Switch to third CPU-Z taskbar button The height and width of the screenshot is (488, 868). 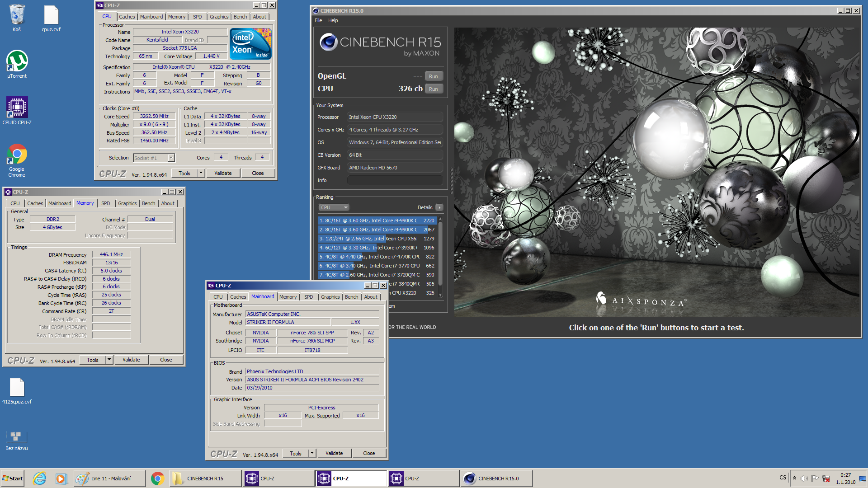coord(423,479)
